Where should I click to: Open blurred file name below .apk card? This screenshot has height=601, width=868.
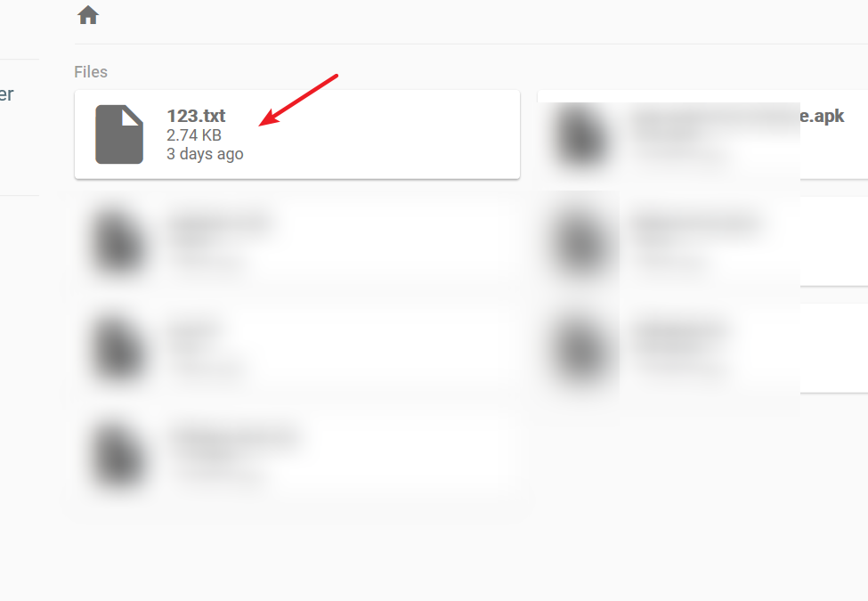[697, 223]
